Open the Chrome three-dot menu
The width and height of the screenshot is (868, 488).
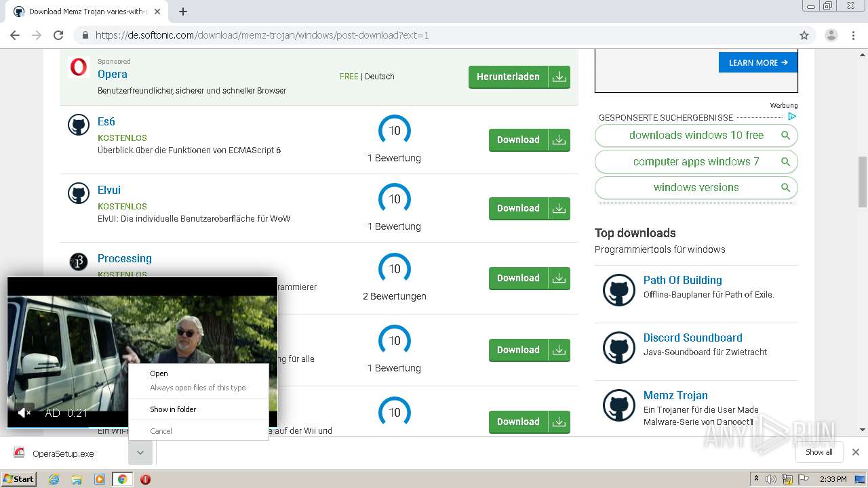point(852,35)
